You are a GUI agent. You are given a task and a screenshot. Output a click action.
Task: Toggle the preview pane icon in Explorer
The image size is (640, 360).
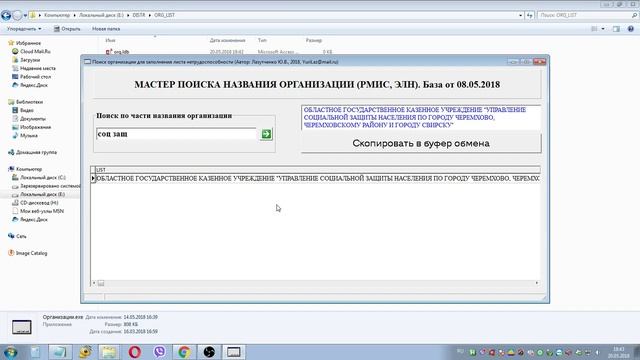616,29
